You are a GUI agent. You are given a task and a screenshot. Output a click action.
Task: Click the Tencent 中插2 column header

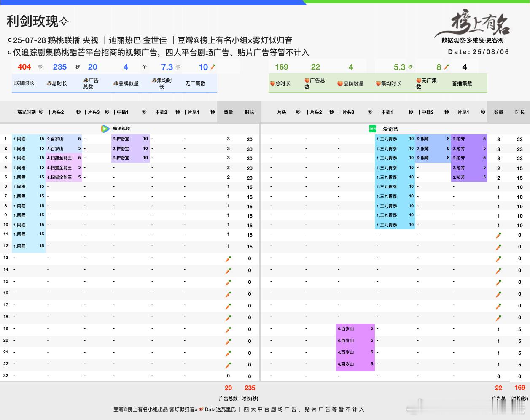point(161,112)
